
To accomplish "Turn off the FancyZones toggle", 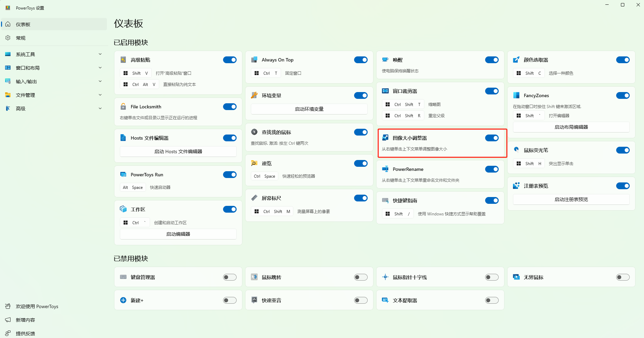I will pos(623,95).
